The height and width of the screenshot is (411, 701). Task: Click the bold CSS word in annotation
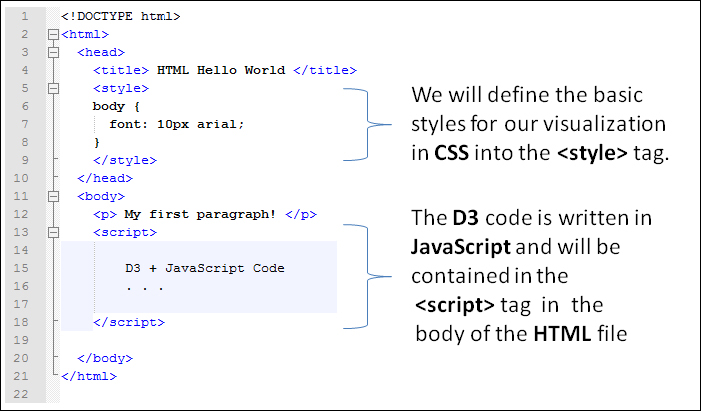(452, 153)
